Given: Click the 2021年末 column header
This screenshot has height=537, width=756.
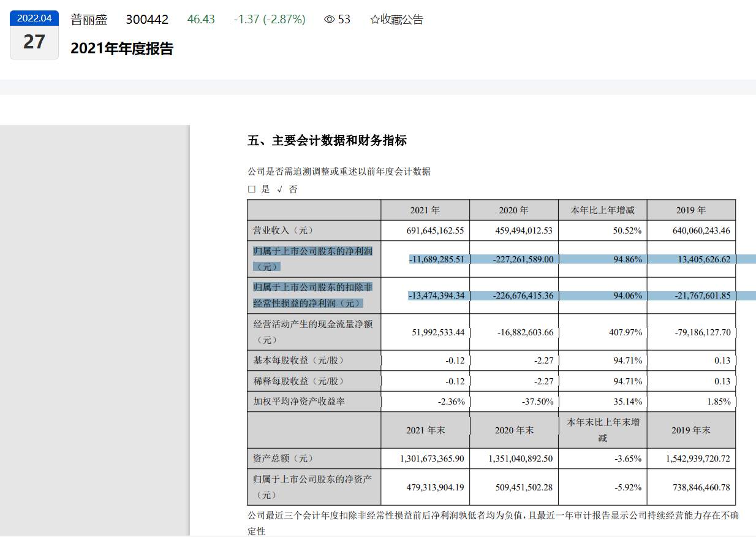Looking at the screenshot, I should tap(425, 430).
